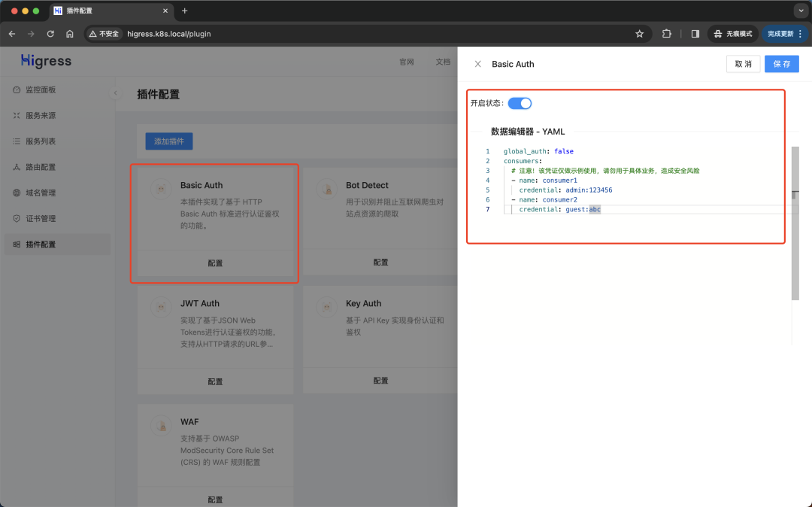812x507 pixels.
Task: Open a new browser tab
Action: tap(184, 11)
